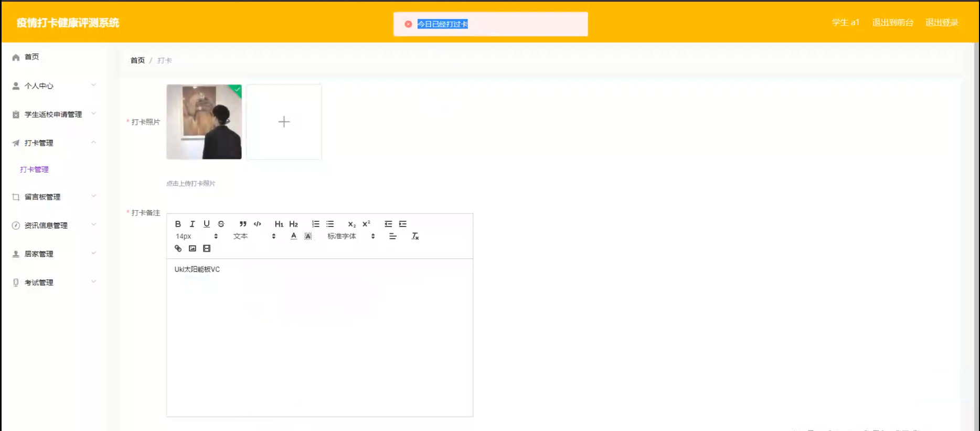Viewport: 980px width, 431px height.
Task: Click the paper-plane icon beside 打卡管理
Action: 16,143
